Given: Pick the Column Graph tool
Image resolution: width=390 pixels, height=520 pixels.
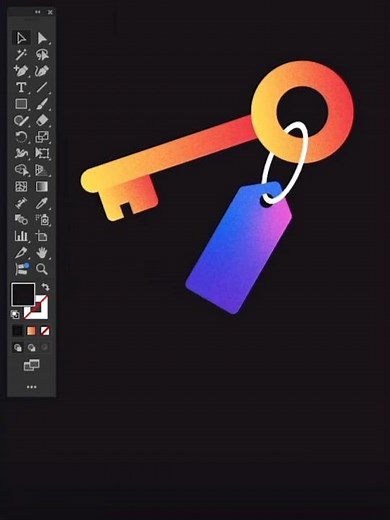Looking at the screenshot, I should (x=21, y=236).
